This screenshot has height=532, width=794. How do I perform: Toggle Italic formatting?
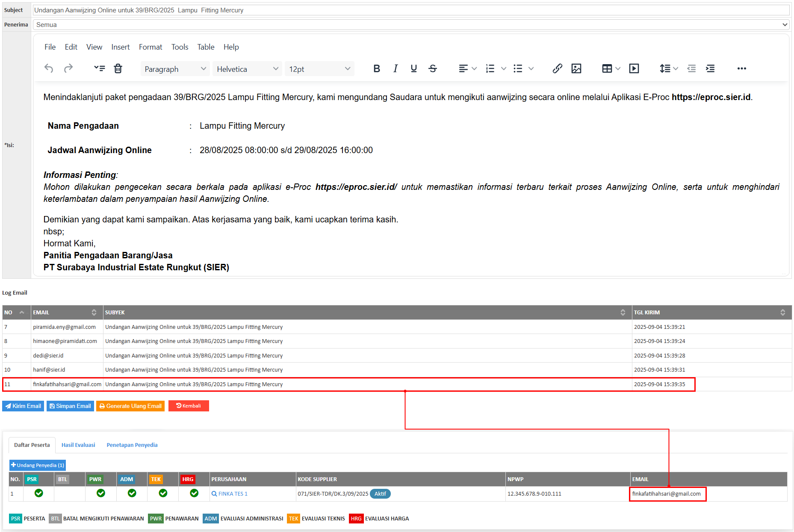[x=395, y=68]
